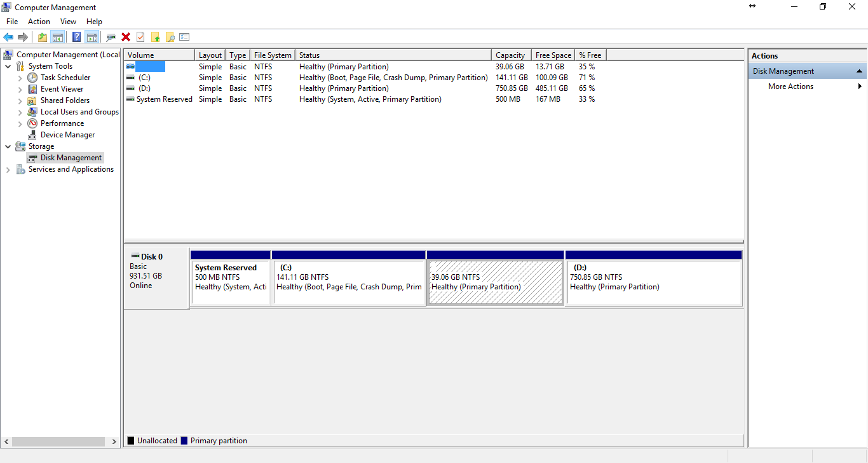Click the Primary partition legend color swatch

click(x=184, y=441)
